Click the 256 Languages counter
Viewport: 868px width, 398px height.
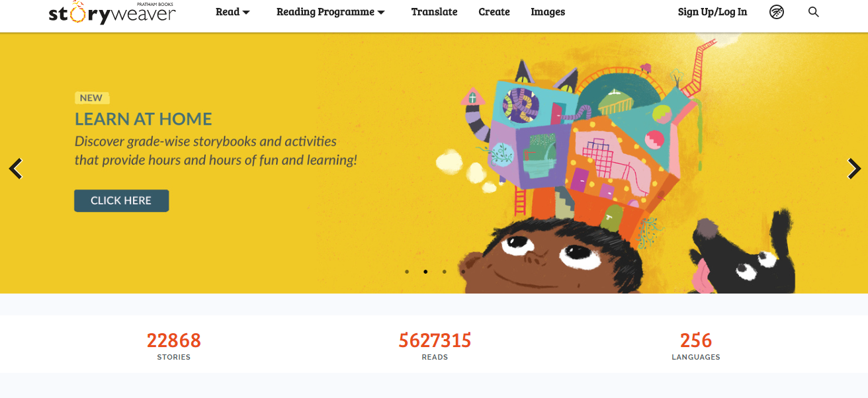click(x=696, y=346)
